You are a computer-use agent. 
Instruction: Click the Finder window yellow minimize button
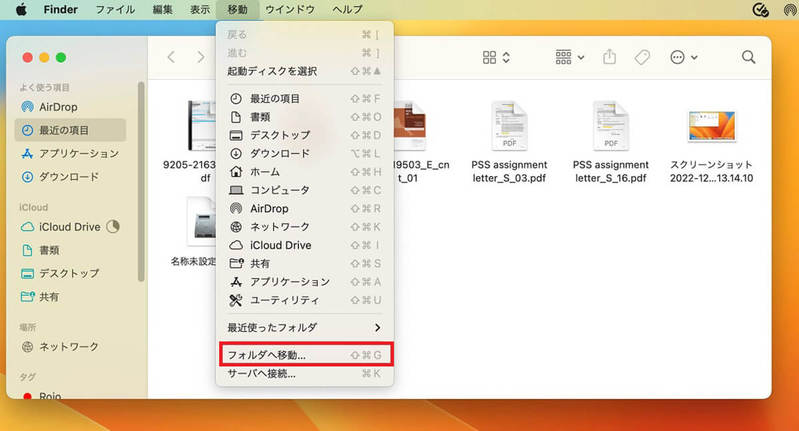[x=44, y=58]
